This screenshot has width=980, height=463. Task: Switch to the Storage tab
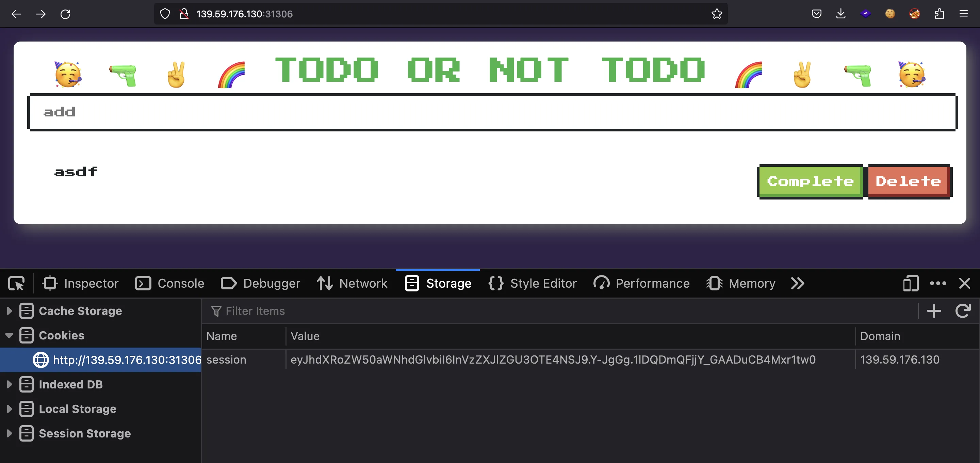tap(437, 283)
